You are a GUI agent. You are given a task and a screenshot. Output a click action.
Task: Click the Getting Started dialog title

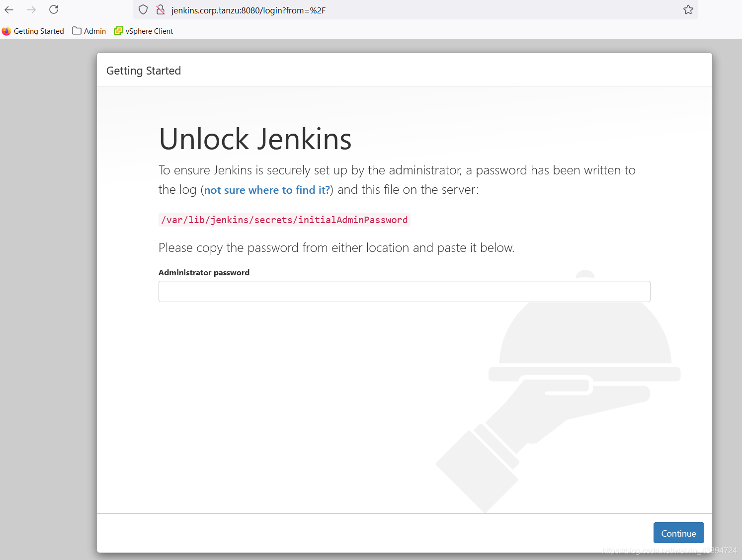click(144, 71)
